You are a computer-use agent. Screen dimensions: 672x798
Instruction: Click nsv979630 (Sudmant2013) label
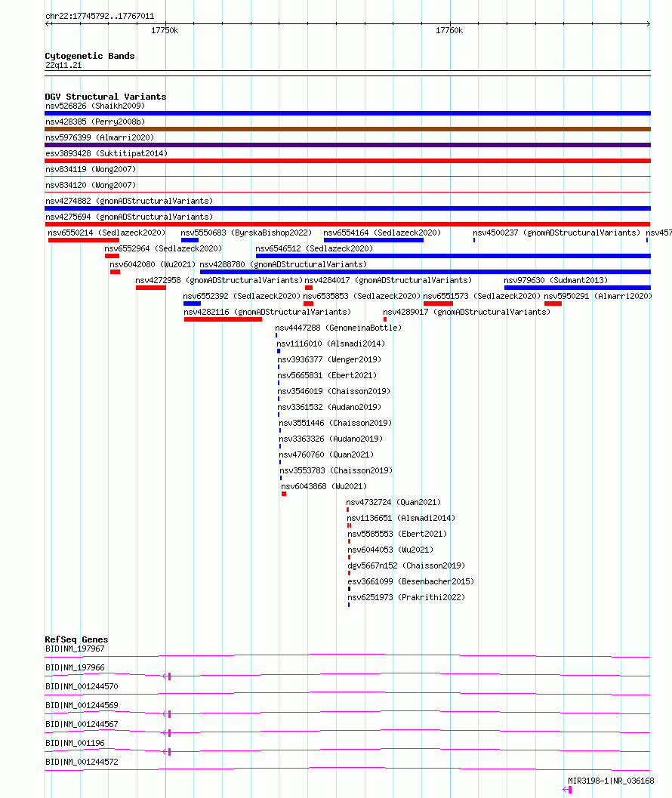click(x=556, y=280)
